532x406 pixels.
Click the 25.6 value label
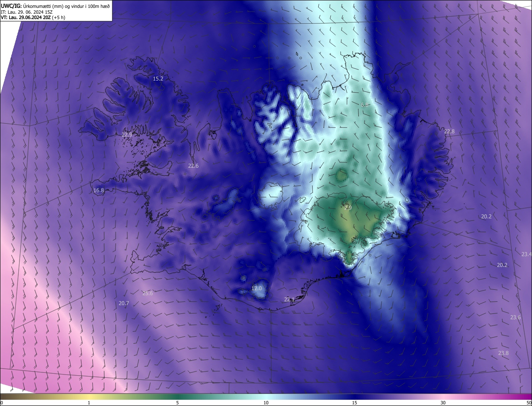[148, 293]
